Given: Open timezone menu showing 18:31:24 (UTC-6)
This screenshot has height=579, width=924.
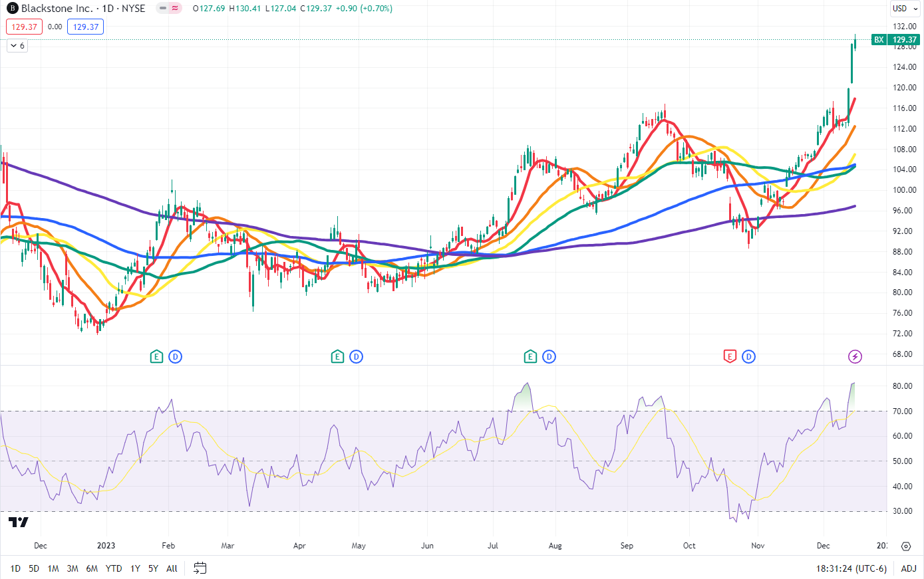Looking at the screenshot, I should 851,568.
